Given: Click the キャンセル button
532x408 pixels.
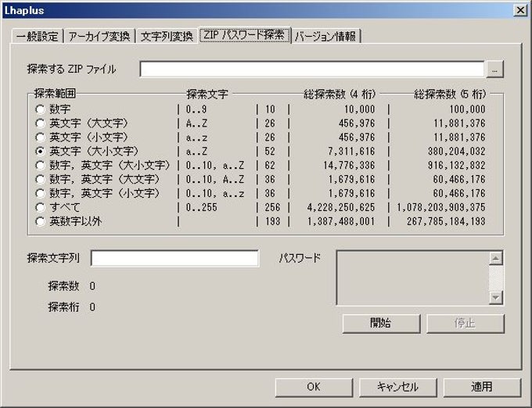Looking at the screenshot, I should (x=397, y=387).
